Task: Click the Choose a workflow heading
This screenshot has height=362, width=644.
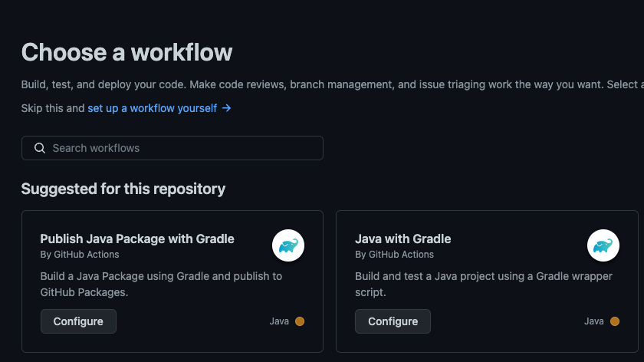Action: (127, 52)
